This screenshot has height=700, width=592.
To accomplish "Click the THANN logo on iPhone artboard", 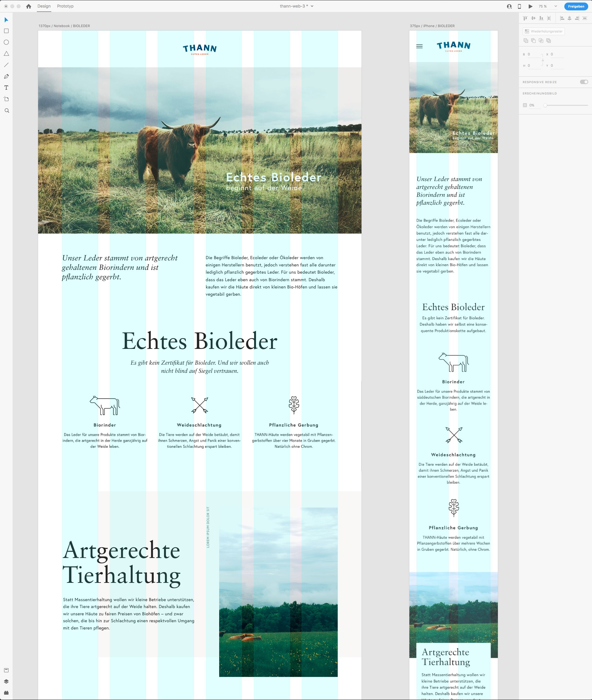I will pos(453,46).
